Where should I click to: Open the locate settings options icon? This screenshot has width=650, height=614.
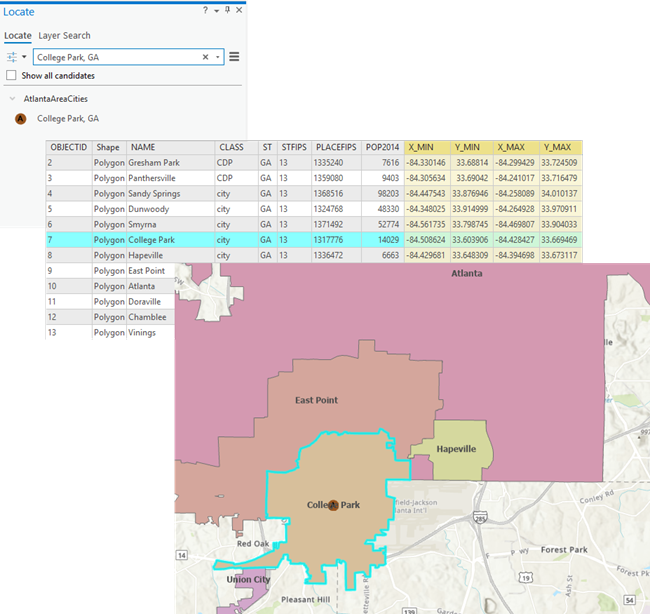point(14,57)
